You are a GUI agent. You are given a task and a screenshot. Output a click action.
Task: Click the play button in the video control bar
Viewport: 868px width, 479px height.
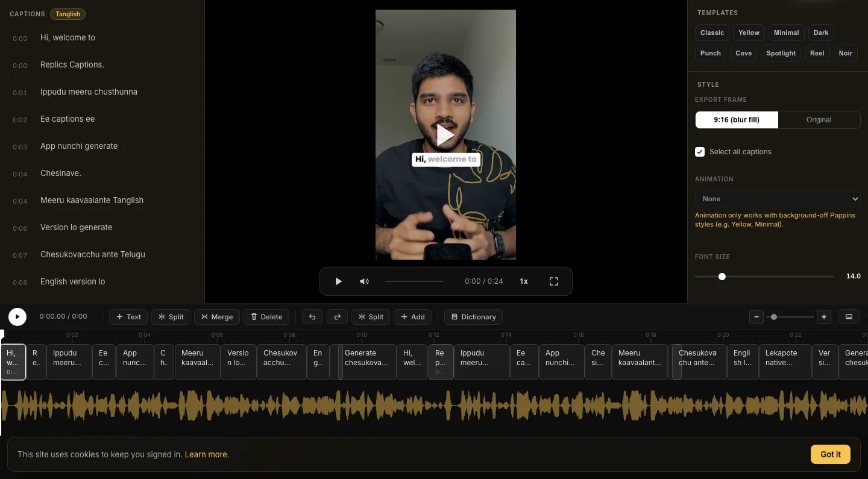(x=338, y=281)
